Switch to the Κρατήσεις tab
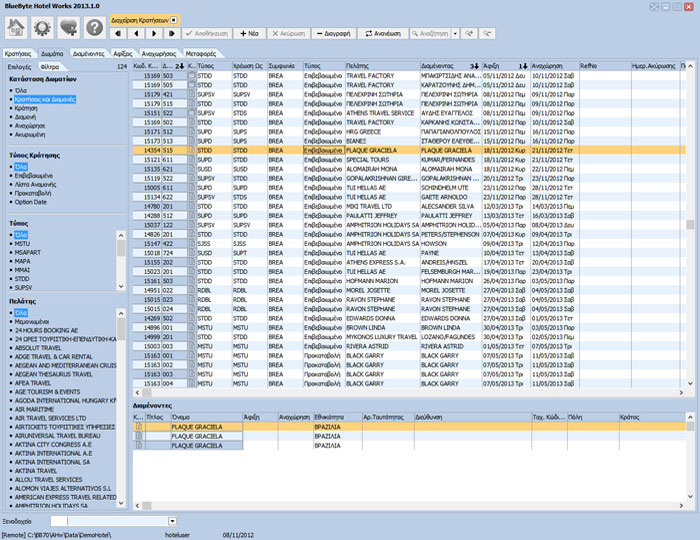This screenshot has width=700, height=540. tap(18, 54)
